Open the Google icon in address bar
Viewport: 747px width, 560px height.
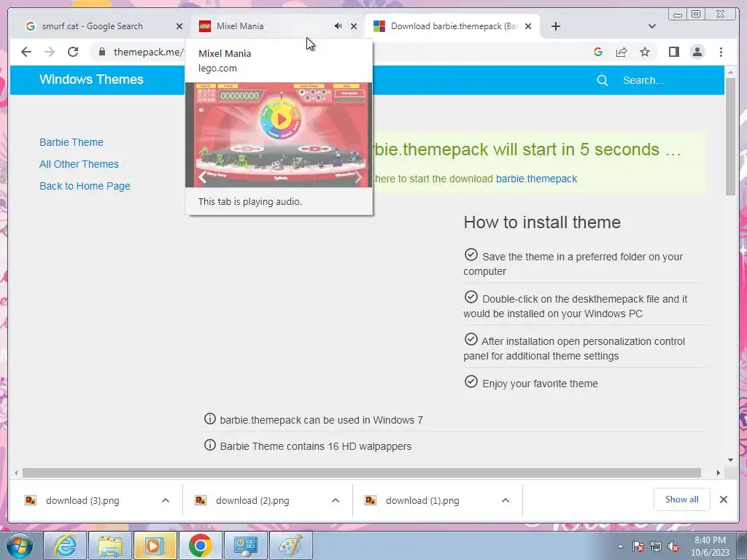click(598, 52)
